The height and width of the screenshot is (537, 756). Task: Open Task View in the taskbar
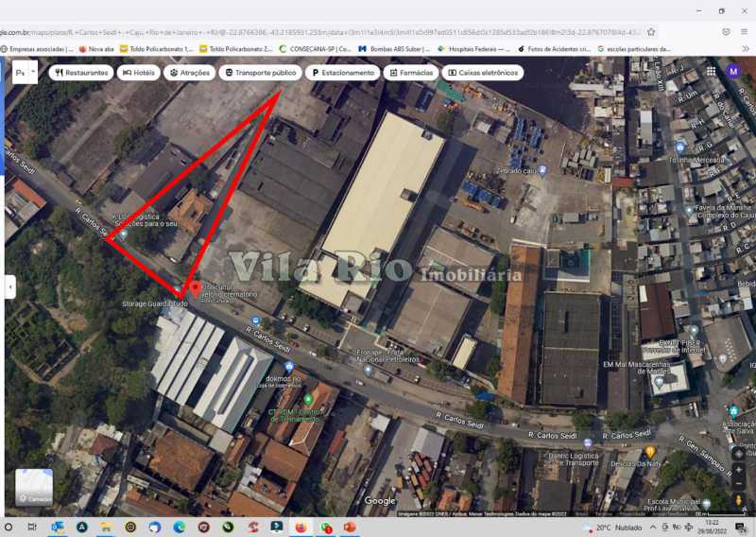click(x=32, y=527)
